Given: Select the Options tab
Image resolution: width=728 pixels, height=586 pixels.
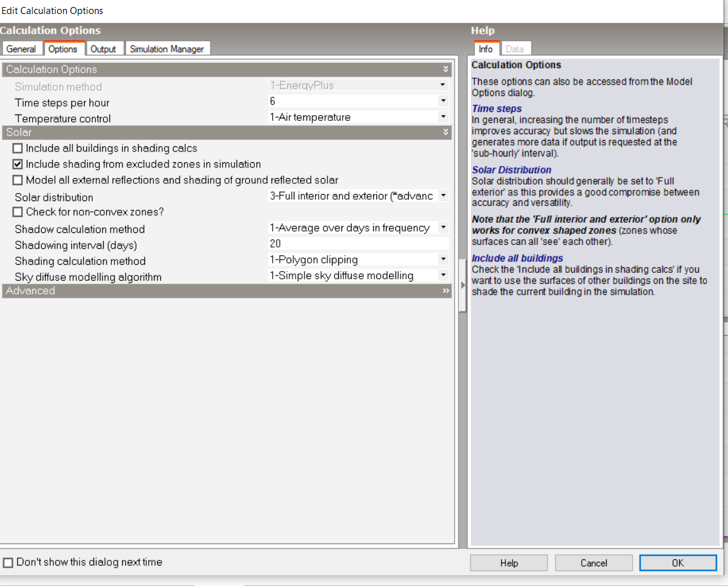Looking at the screenshot, I should [x=63, y=49].
